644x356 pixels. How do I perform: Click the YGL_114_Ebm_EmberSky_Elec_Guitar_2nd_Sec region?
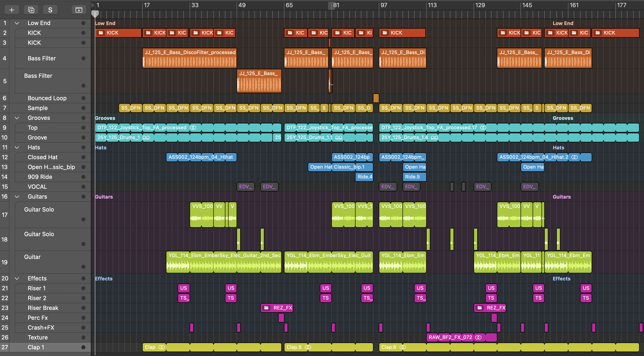224,262
